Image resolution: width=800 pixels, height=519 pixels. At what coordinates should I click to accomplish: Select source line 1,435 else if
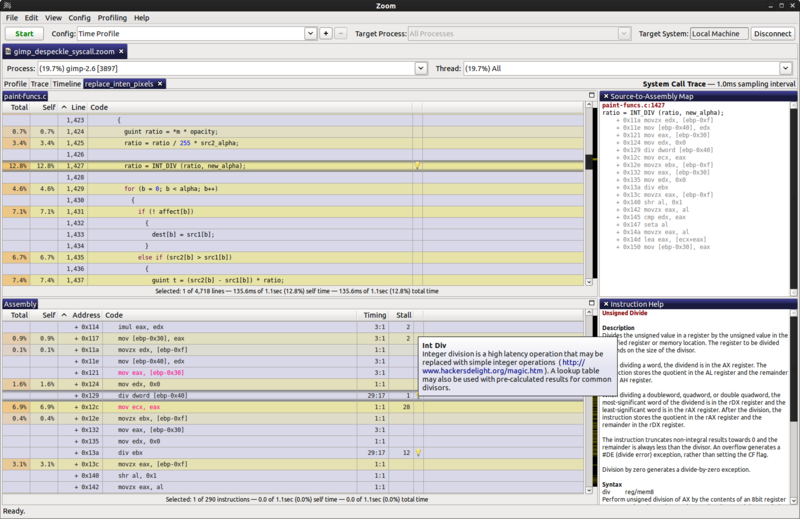(293, 258)
